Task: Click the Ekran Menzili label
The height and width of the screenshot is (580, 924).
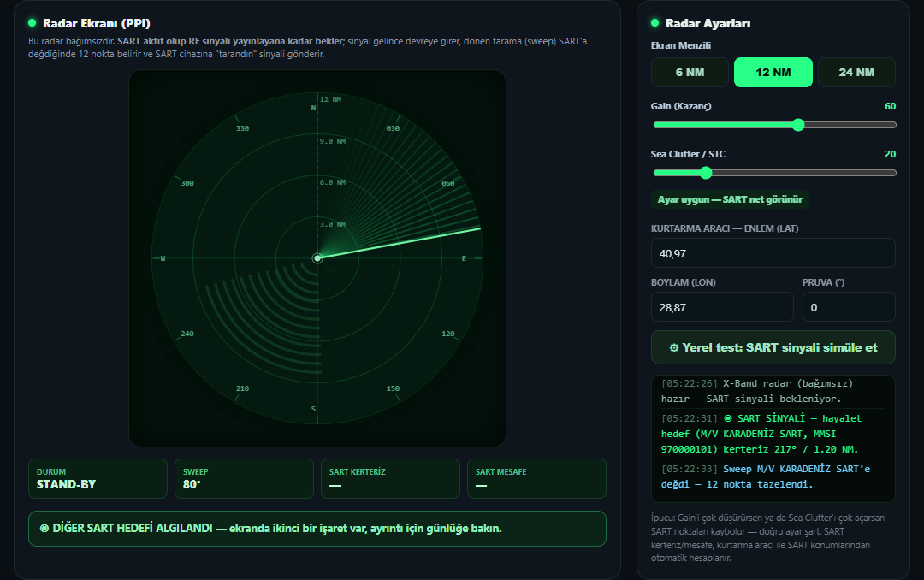Action: pyautogui.click(x=681, y=45)
